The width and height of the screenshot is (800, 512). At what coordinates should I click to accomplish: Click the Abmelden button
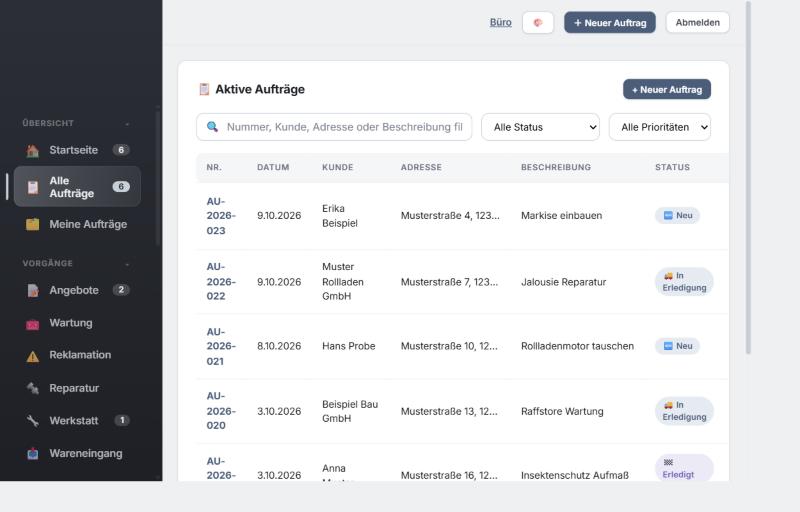pyautogui.click(x=697, y=23)
